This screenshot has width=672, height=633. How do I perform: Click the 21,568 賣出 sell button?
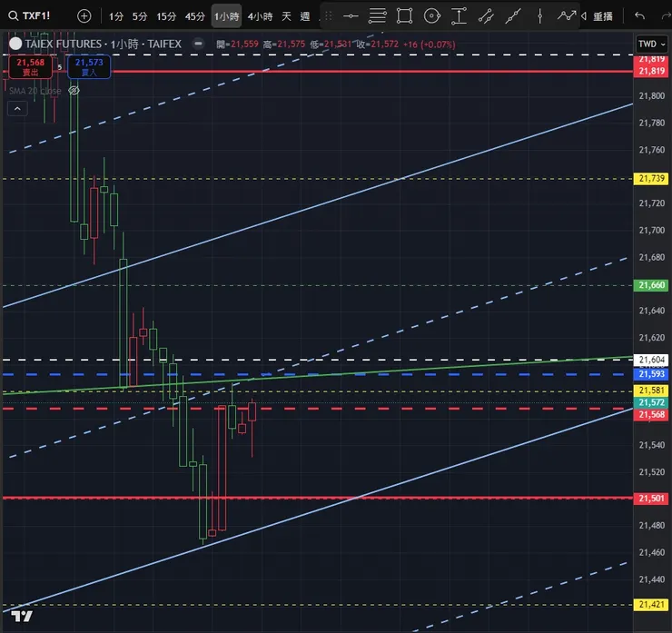(30, 67)
